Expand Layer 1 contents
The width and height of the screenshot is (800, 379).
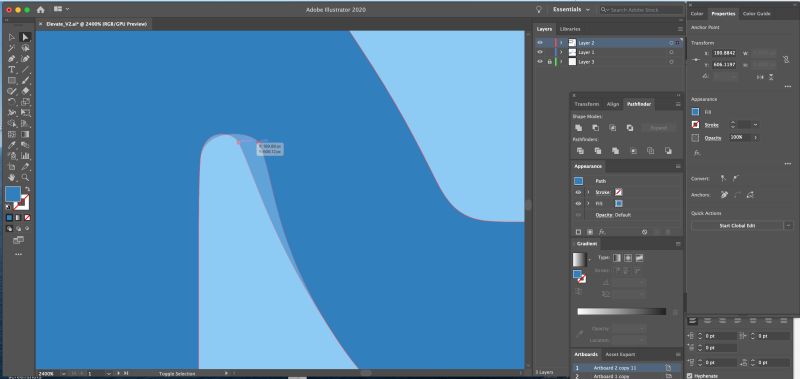pos(561,52)
